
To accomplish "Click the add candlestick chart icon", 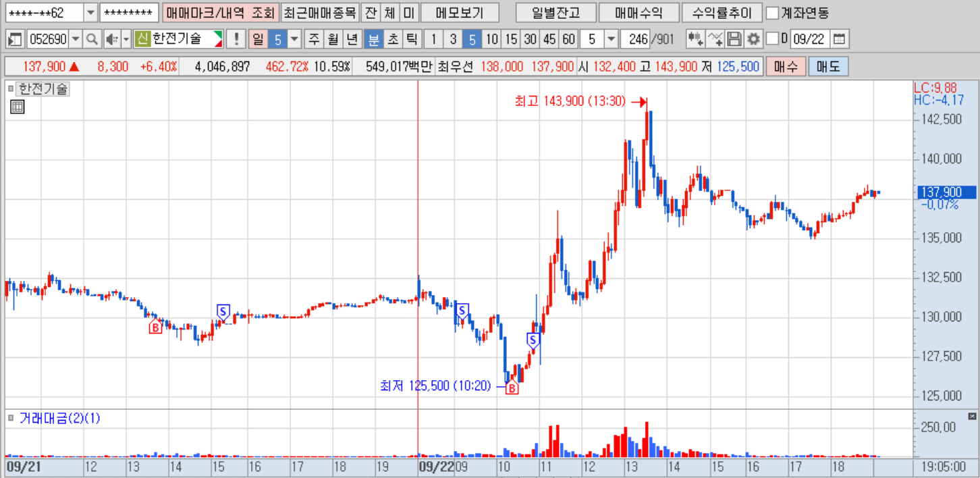I will 695,39.
